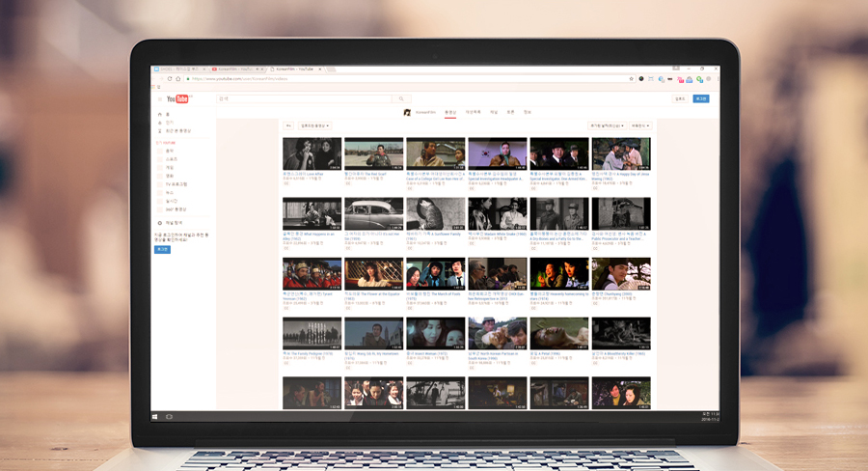Viewport: 868px width, 471px height.
Task: Select the Music category in sidebar
Action: 166,151
